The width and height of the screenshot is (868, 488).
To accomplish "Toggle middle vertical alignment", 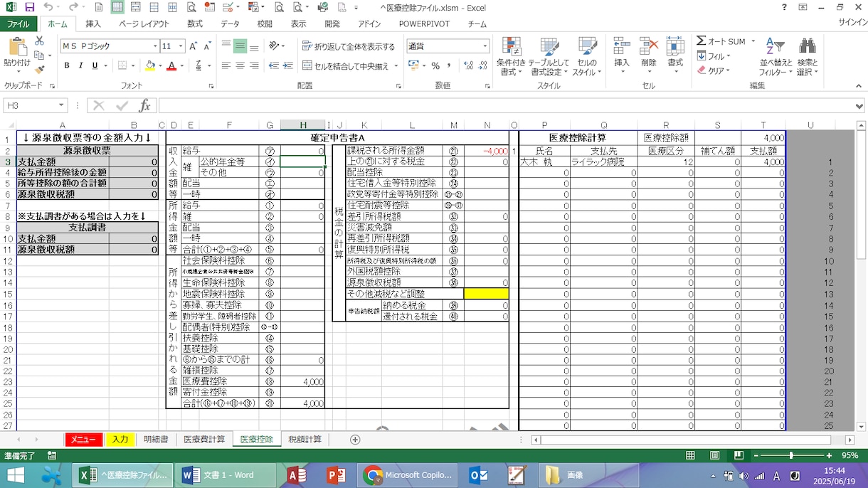I will [x=240, y=46].
